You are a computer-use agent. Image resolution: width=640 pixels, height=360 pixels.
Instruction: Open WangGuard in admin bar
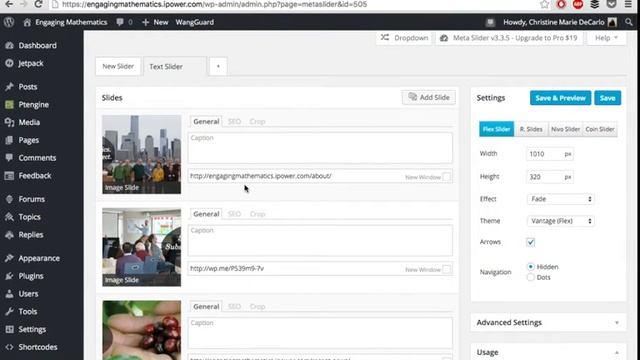tap(194, 22)
